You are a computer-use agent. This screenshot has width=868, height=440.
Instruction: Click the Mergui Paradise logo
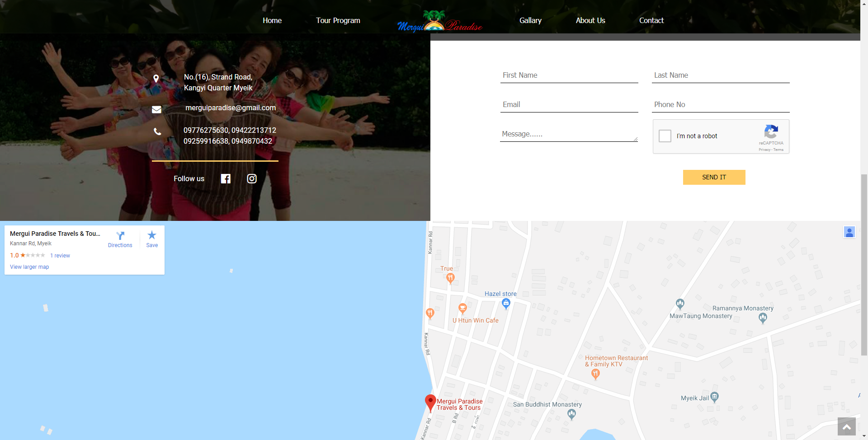point(439,20)
